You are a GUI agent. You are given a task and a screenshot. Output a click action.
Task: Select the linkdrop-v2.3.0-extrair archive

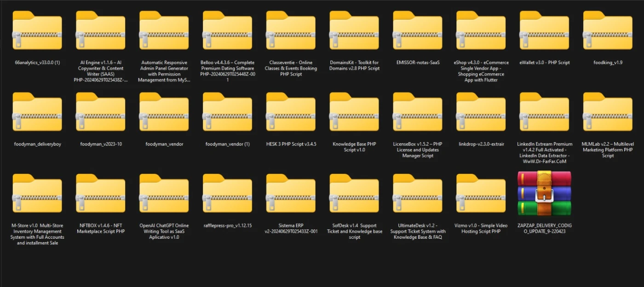pyautogui.click(x=481, y=112)
